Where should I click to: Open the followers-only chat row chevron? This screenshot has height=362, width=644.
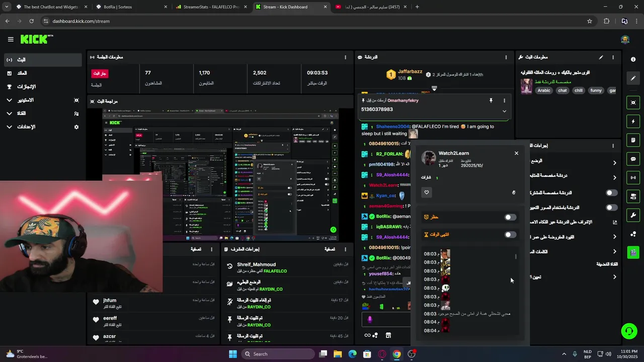(x=614, y=177)
